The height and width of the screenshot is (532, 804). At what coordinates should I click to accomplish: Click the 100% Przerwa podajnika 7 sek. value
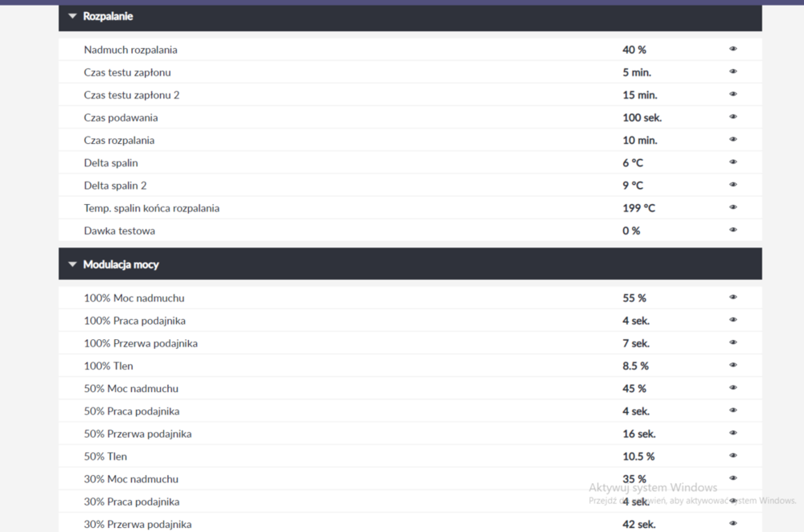(x=635, y=343)
